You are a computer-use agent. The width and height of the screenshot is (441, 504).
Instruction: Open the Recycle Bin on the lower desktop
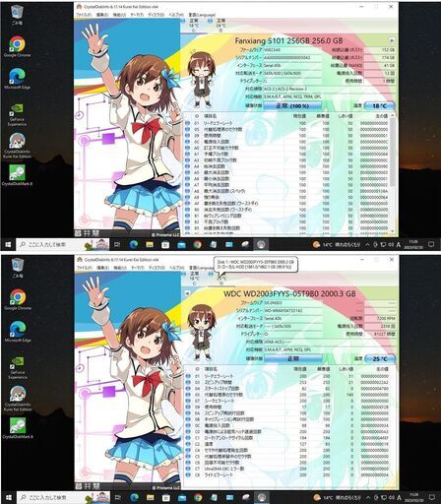point(17,269)
